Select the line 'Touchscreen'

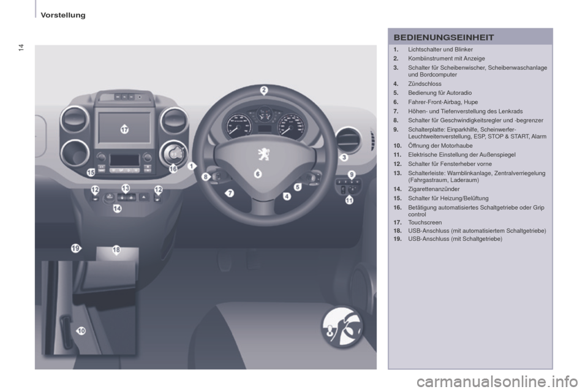[x=424, y=222]
